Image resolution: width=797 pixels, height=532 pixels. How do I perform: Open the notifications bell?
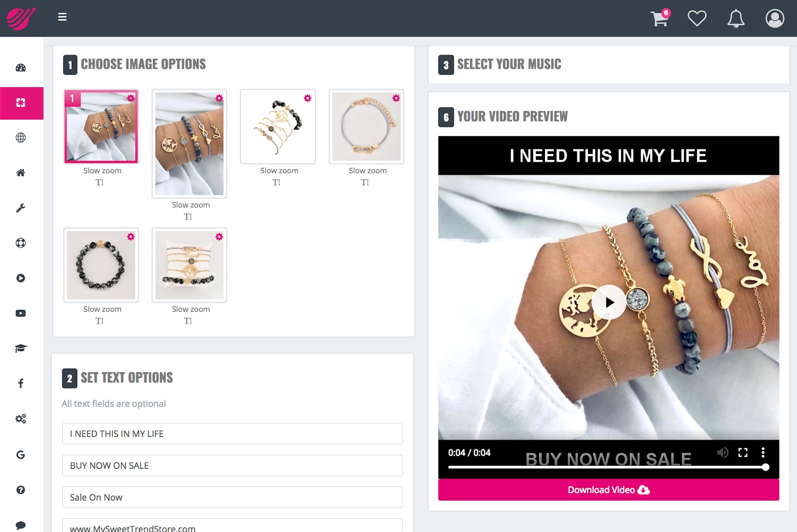(736, 18)
